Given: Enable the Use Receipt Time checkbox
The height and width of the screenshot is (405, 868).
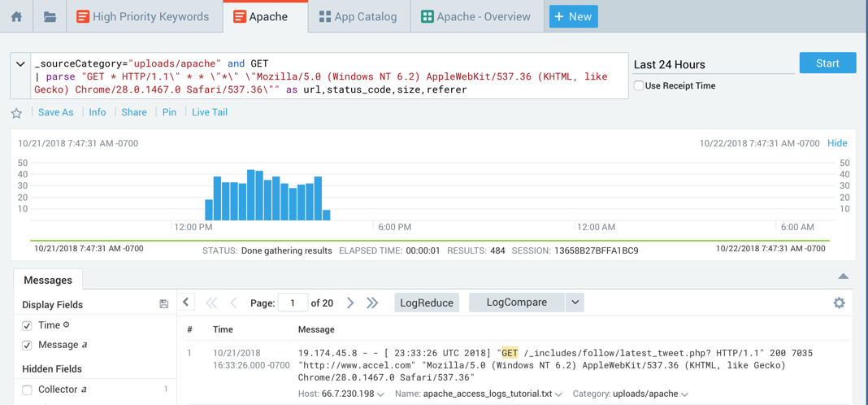Looking at the screenshot, I should [x=639, y=85].
